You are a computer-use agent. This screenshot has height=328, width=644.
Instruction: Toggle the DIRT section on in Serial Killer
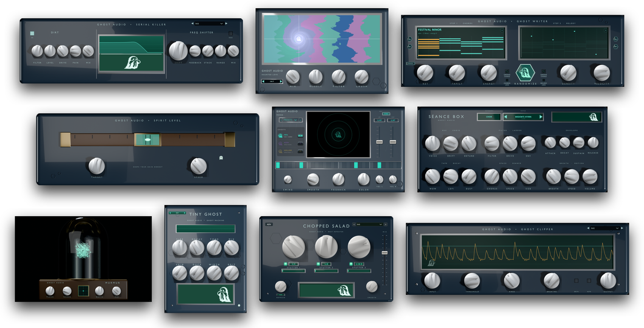32,33
